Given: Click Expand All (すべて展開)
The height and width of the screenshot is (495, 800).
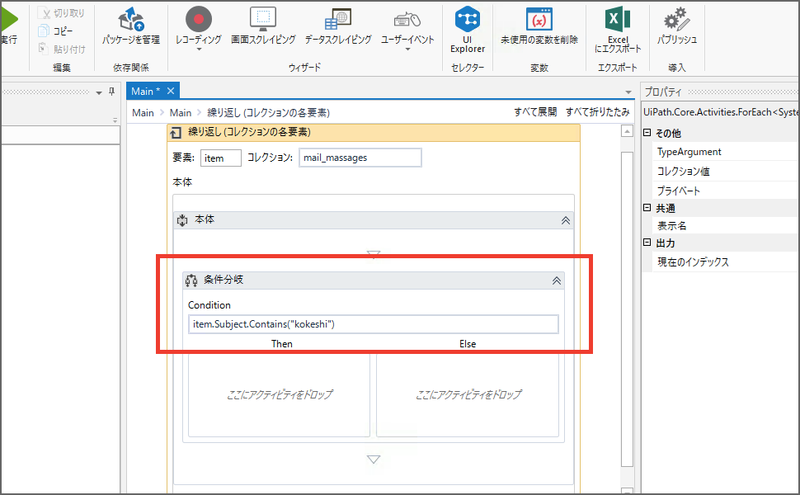Looking at the screenshot, I should point(535,112).
